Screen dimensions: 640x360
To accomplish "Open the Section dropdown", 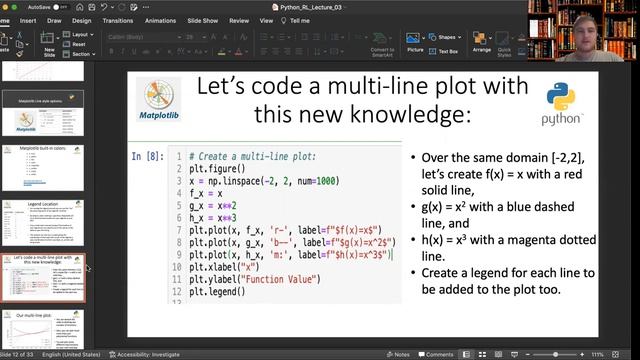I will coord(79,54).
